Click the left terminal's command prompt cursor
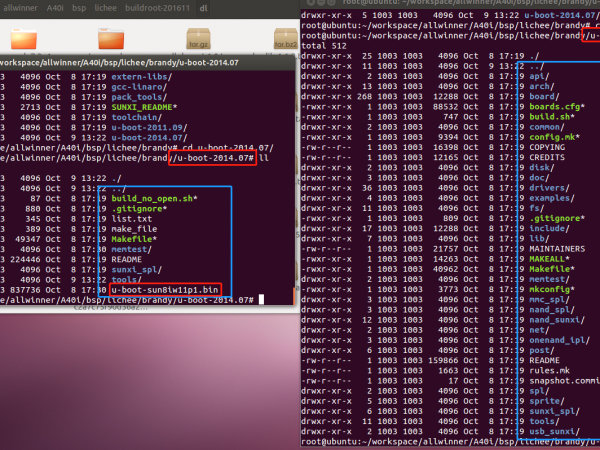Viewport: 600px width, 450px height. [x=261, y=299]
